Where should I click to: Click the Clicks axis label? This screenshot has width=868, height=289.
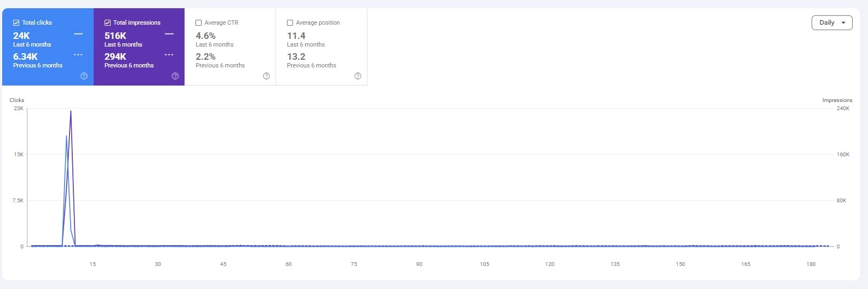(17, 100)
